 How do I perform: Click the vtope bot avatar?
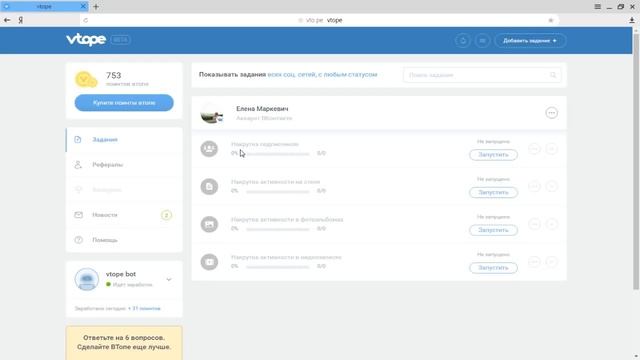point(87,279)
